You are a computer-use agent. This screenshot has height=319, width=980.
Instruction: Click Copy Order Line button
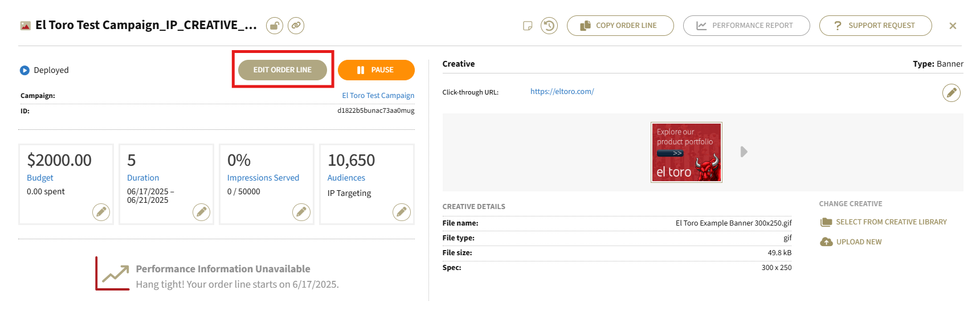pos(620,26)
